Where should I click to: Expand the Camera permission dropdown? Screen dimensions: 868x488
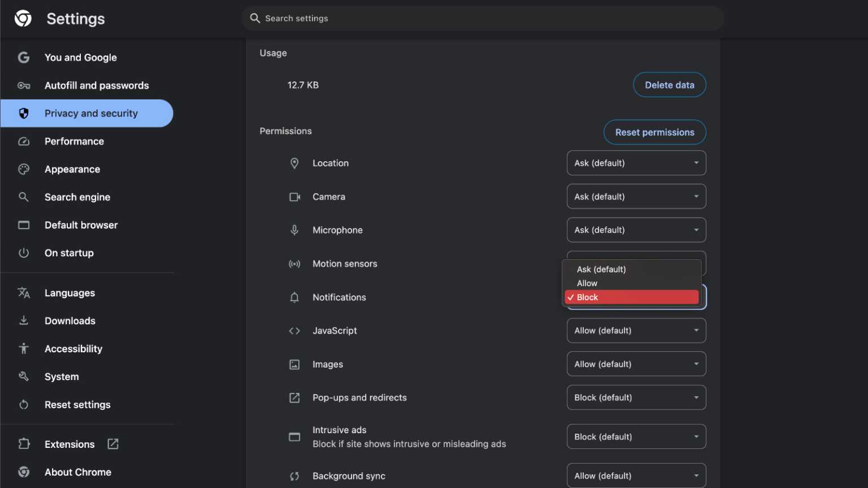pyautogui.click(x=636, y=197)
